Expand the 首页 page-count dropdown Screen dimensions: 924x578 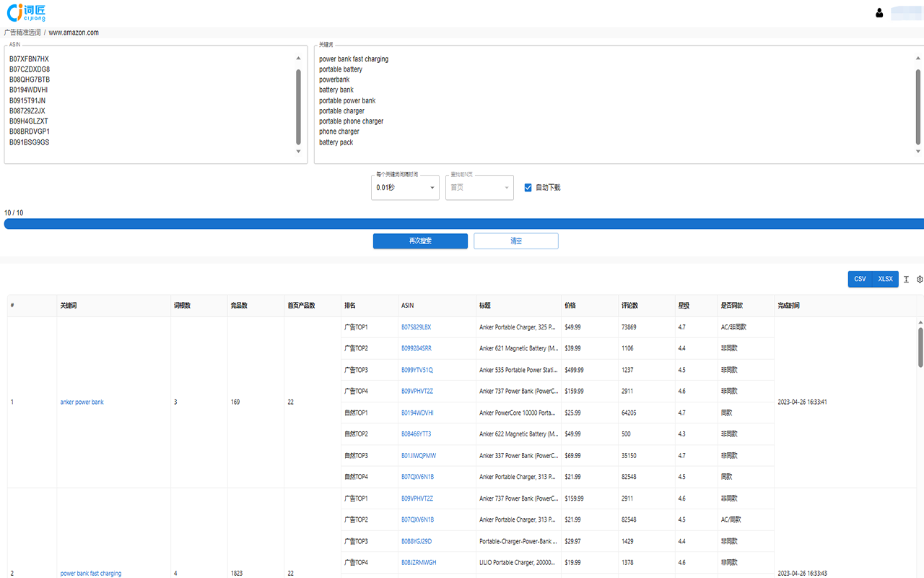pos(479,188)
